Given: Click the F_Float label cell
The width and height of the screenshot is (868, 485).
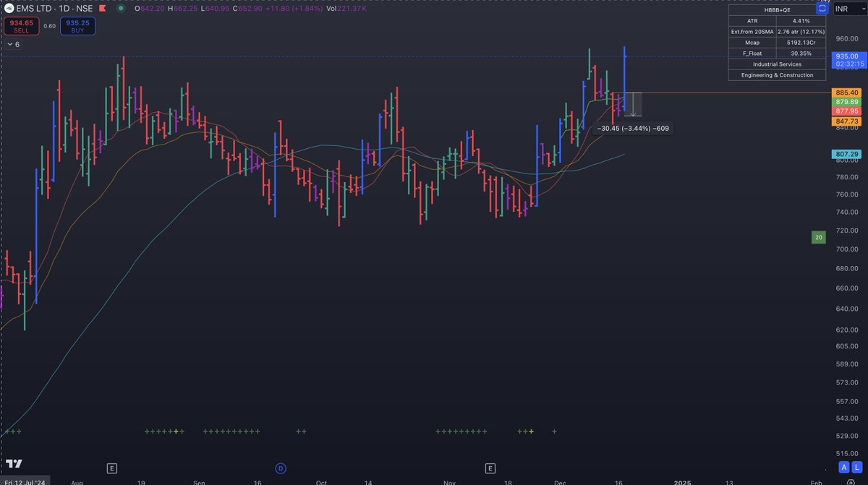Looking at the screenshot, I should (x=752, y=53).
